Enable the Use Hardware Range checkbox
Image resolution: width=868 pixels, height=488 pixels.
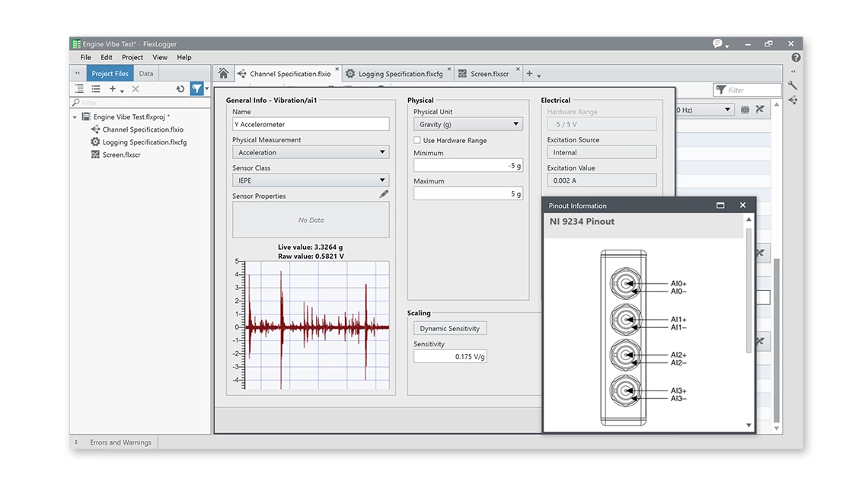point(417,140)
